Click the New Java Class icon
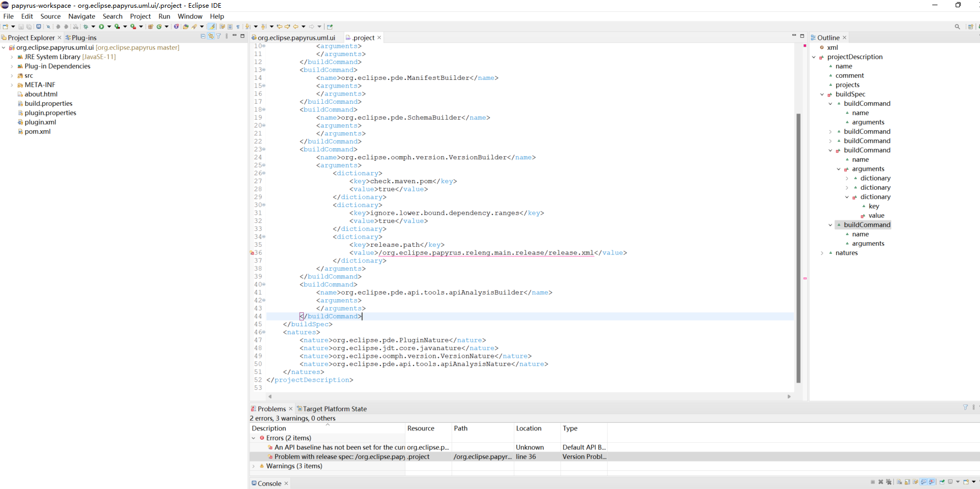This screenshot has height=489, width=980. tap(159, 26)
